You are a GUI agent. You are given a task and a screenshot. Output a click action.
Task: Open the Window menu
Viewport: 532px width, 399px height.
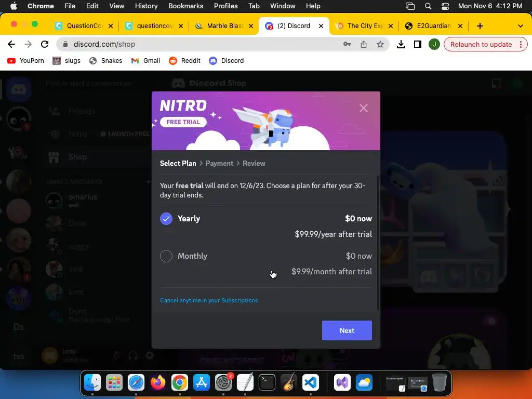[x=283, y=6]
